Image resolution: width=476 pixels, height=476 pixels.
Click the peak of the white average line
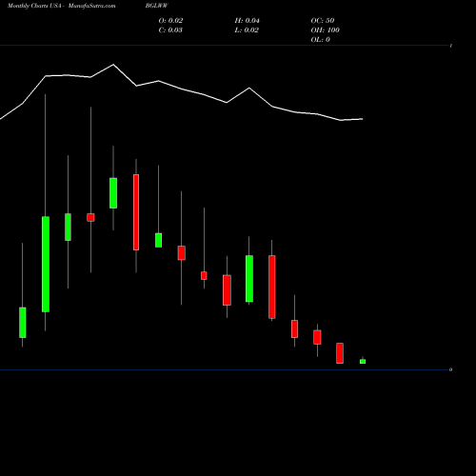pos(113,65)
